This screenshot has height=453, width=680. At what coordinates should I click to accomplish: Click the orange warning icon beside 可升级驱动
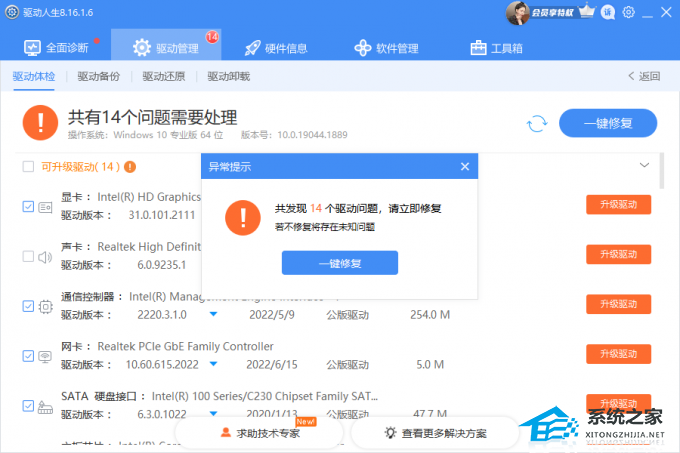coord(130,167)
